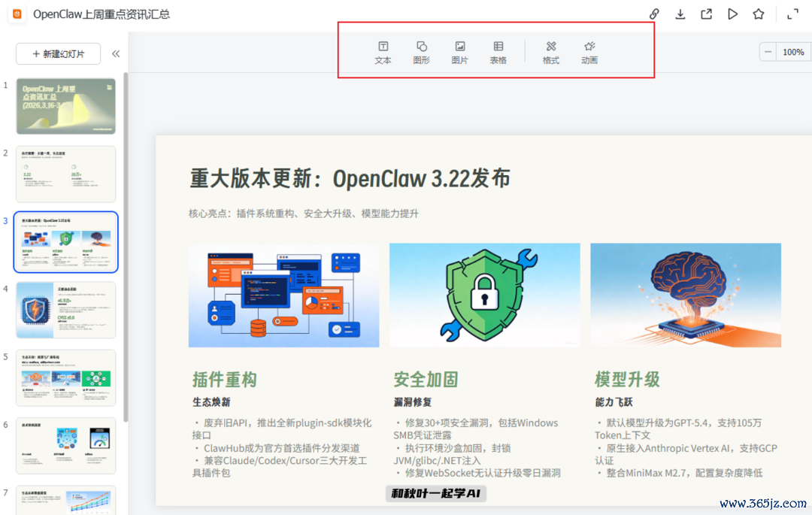Click the 安全加固 heading

click(426, 380)
